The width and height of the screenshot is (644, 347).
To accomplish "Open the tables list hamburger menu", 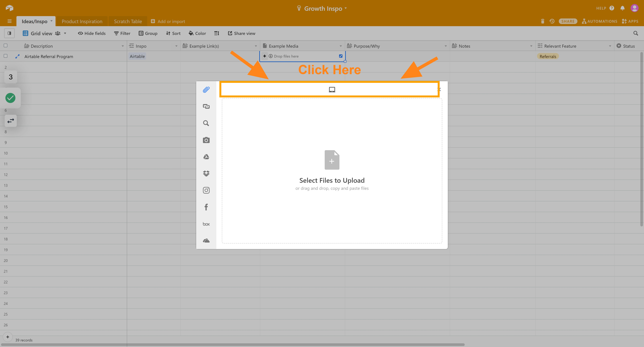I will coord(10,21).
